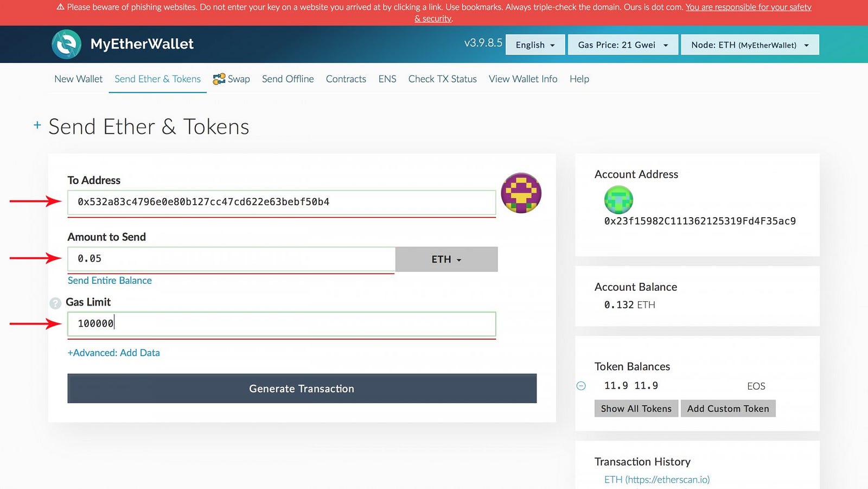Open the Swap tab

coord(232,79)
